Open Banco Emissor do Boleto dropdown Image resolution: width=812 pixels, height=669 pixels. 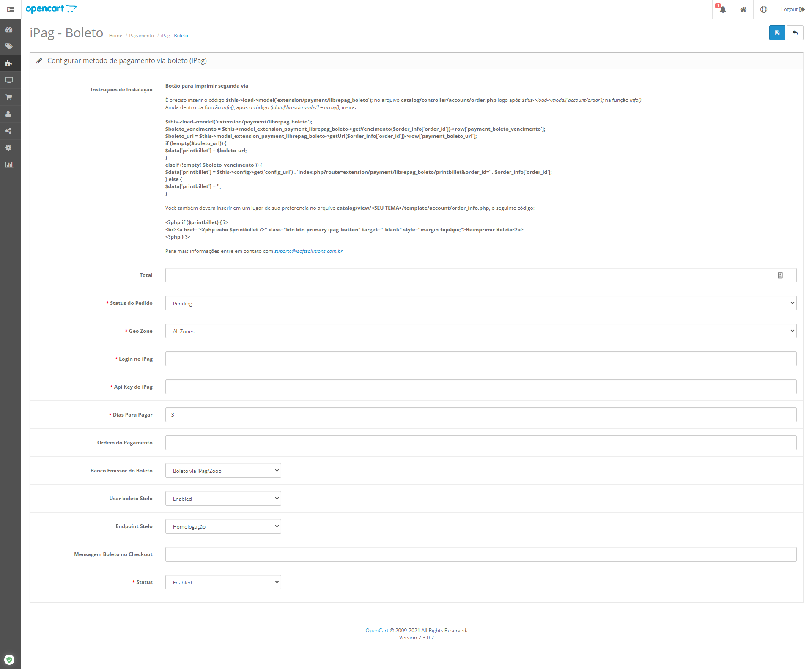[223, 471]
